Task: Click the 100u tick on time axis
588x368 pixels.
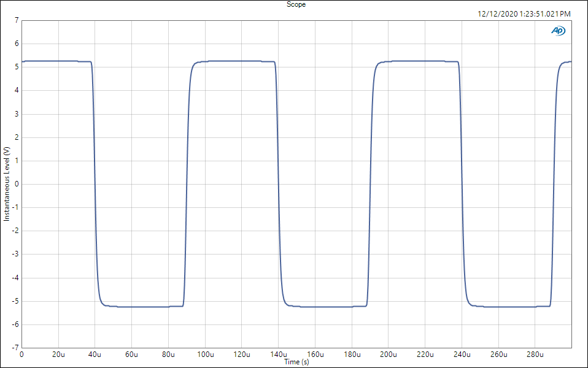Action: pyautogui.click(x=205, y=355)
